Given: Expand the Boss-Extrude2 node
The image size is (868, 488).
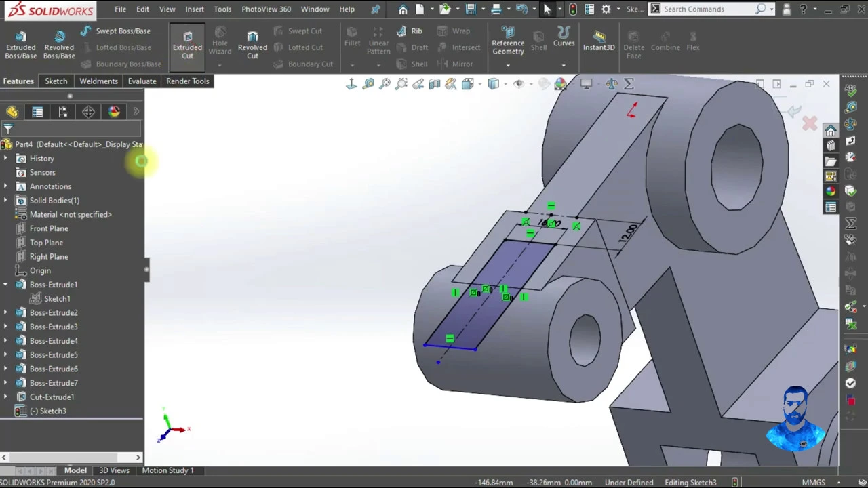Looking at the screenshot, I should click(5, 313).
